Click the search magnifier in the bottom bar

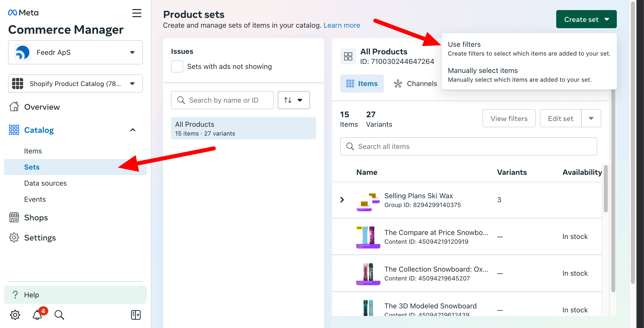59,315
